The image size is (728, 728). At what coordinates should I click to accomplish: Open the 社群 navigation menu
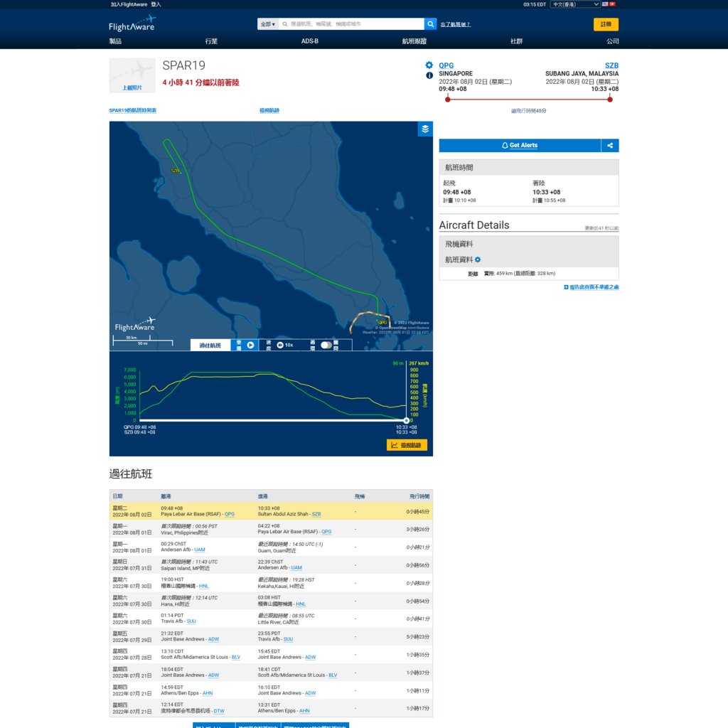(517, 41)
